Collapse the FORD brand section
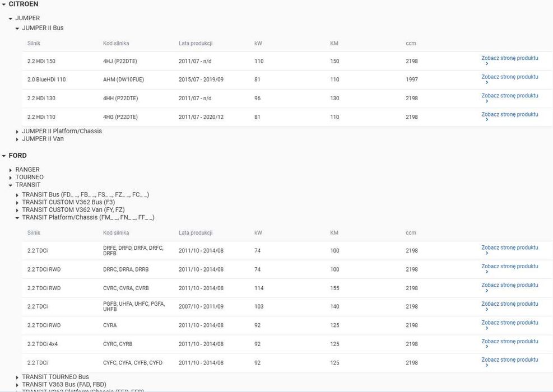 [x=4, y=156]
